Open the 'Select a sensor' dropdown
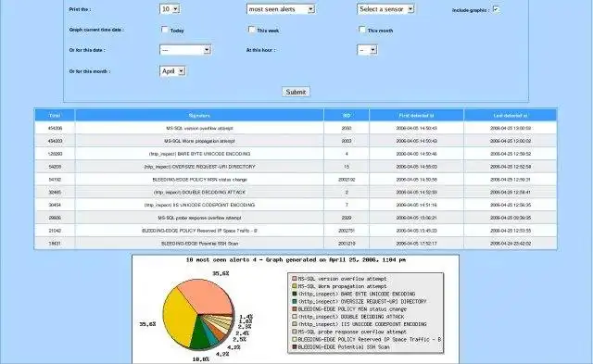The height and width of the screenshot is (364, 593). [385, 9]
